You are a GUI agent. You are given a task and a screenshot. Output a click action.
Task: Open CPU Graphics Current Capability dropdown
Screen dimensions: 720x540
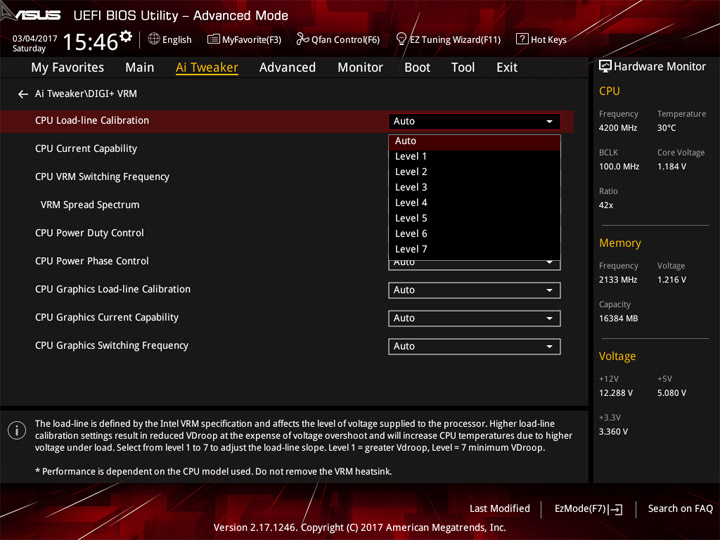tap(474, 318)
